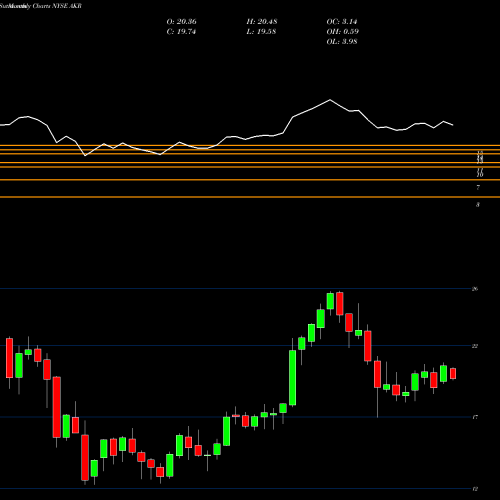Click the 'O: 20.36' open value

(181, 22)
